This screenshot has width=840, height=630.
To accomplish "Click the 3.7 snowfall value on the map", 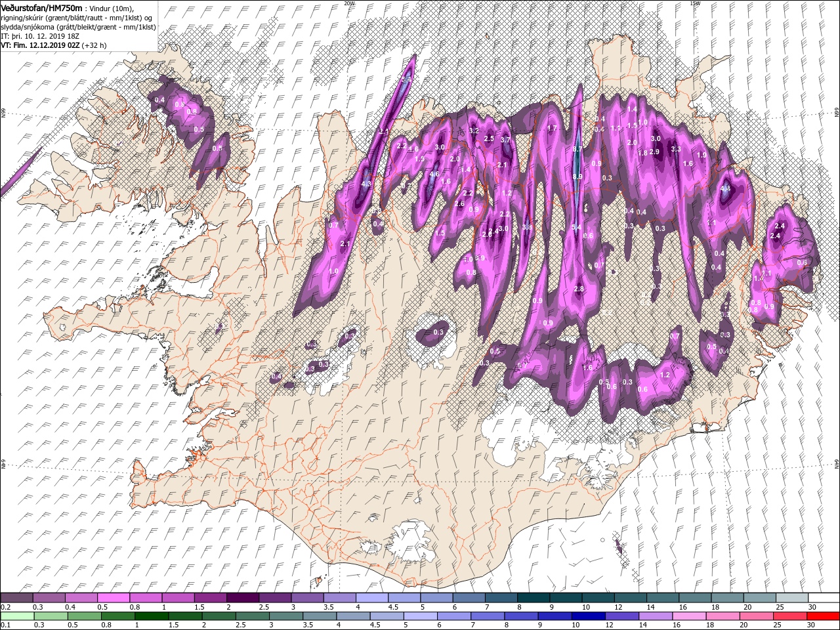I will (505, 140).
